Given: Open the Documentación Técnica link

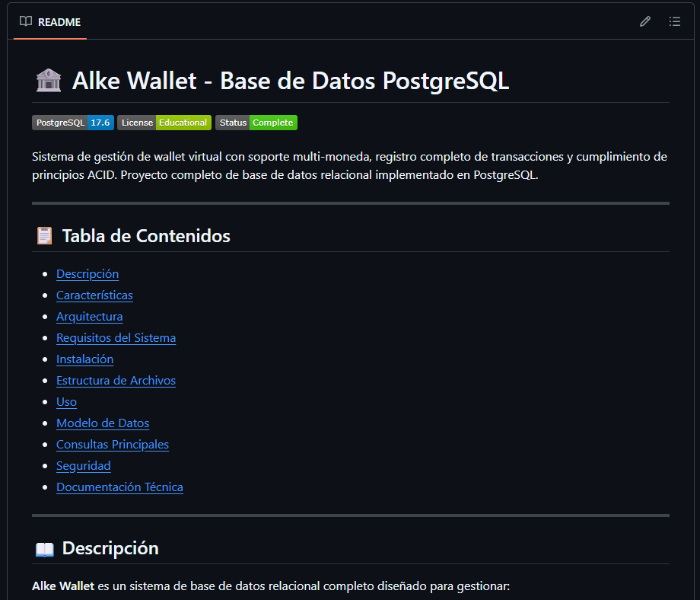Looking at the screenshot, I should (x=119, y=487).
